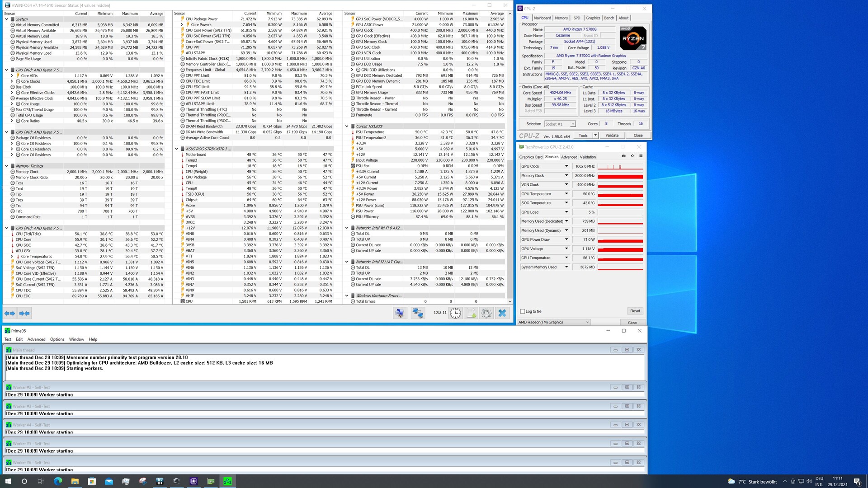
Task: Open Prime95 Test menu
Action: 8,339
